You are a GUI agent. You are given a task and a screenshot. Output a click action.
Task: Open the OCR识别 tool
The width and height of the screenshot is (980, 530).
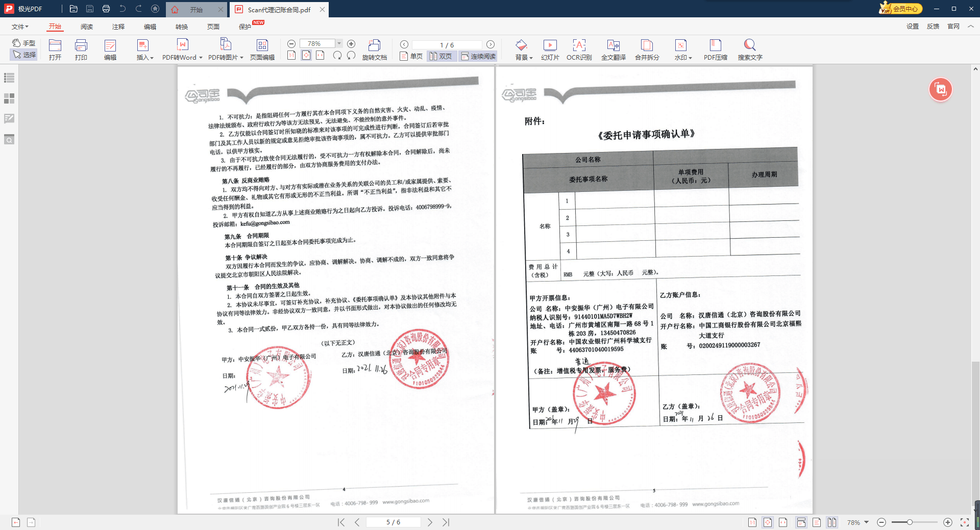pos(579,49)
